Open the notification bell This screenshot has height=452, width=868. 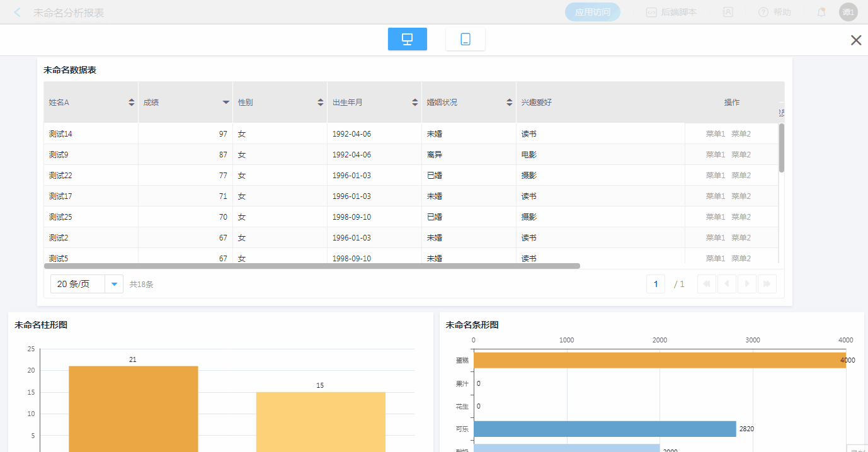(821, 12)
